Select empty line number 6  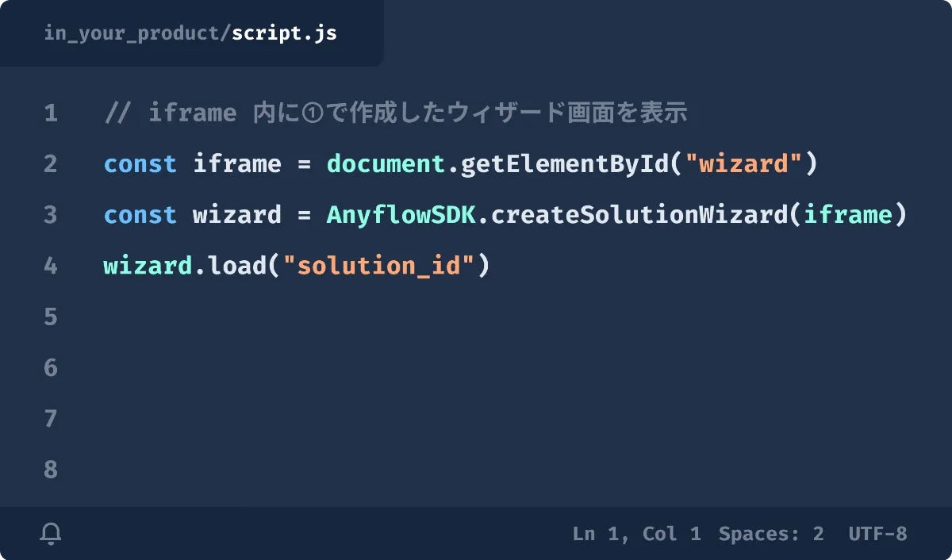[51, 368]
